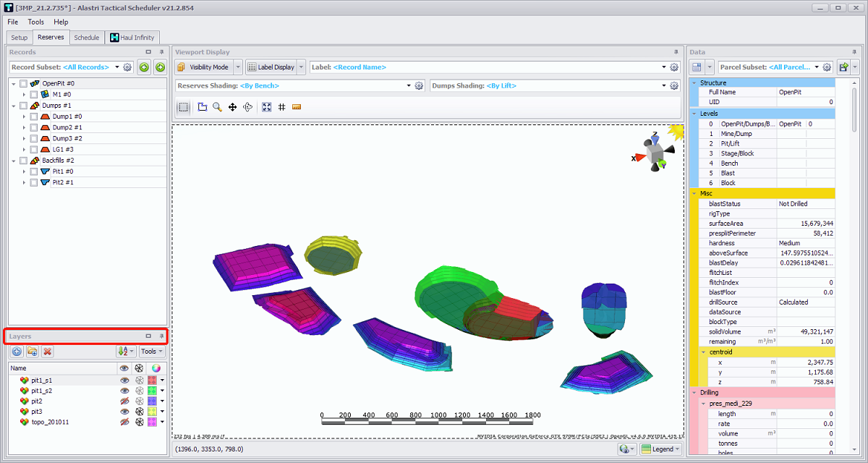This screenshot has height=463, width=868.
Task: Choose the pan move arrows tool
Action: coord(232,107)
